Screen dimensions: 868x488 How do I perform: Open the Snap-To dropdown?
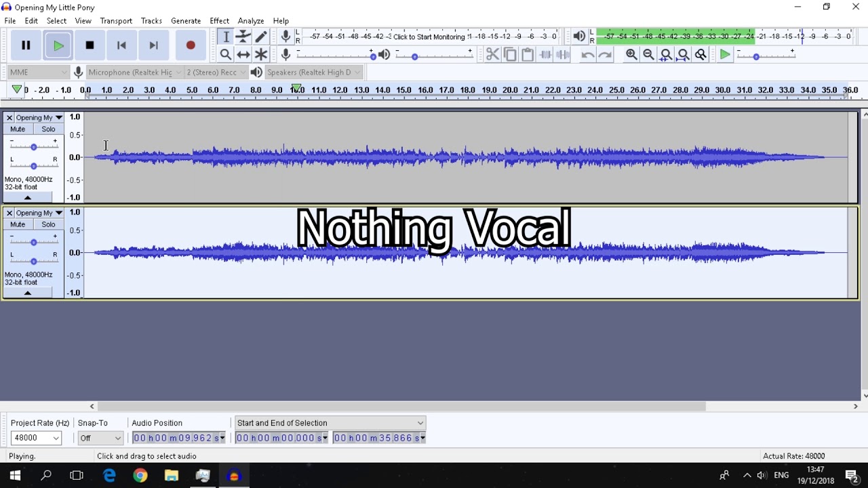click(x=100, y=438)
